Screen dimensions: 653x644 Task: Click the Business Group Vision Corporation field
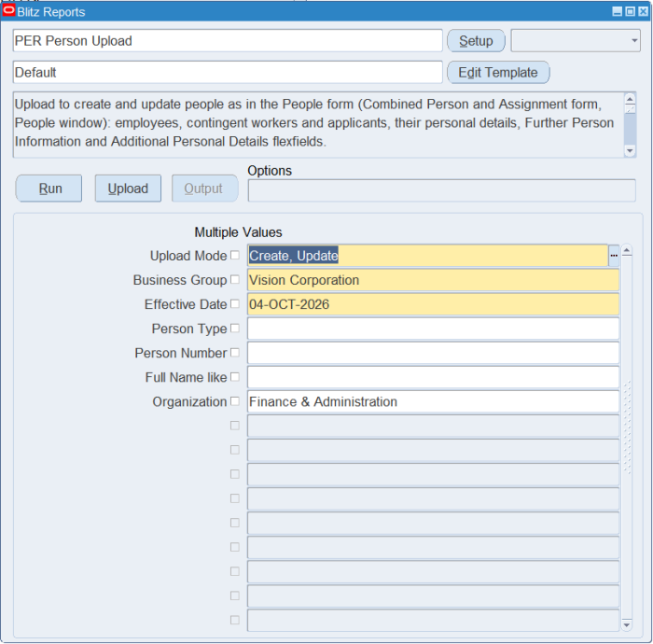tap(433, 280)
